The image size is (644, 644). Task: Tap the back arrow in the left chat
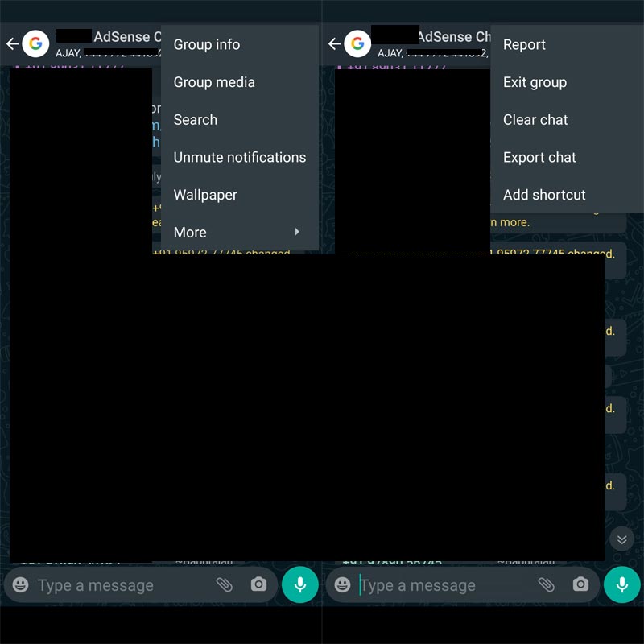[12, 43]
